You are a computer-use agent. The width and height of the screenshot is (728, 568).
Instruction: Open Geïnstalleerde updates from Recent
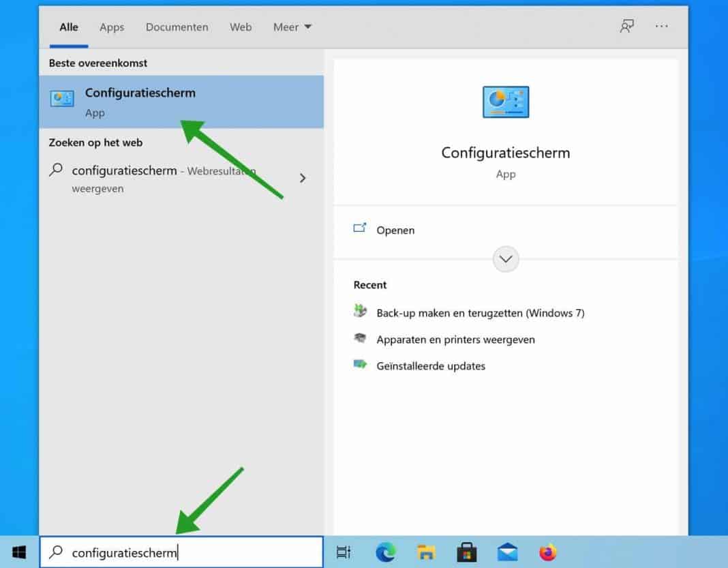pos(430,365)
